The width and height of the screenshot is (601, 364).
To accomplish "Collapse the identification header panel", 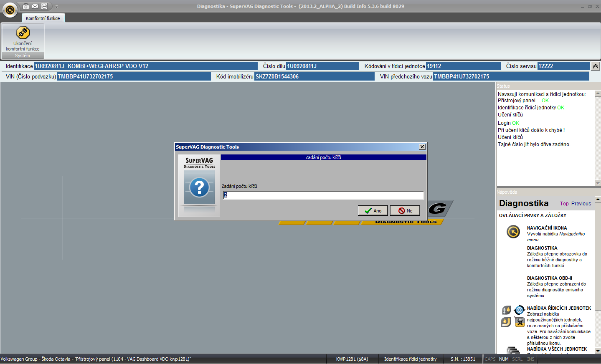I will (596, 66).
